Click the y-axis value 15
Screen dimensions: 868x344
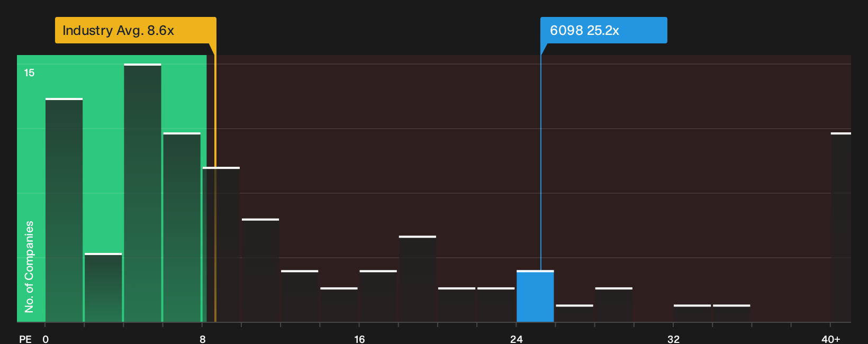tap(29, 73)
